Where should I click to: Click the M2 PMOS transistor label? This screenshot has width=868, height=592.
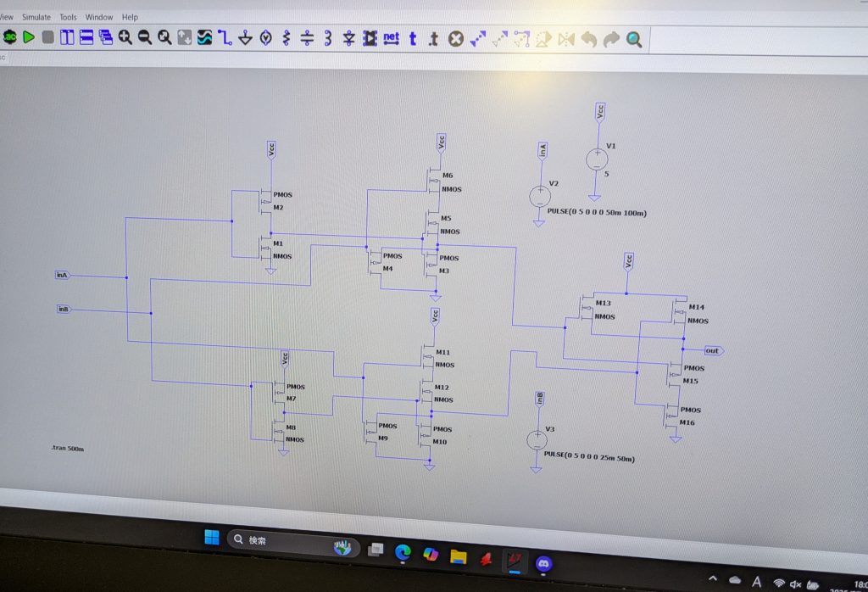click(x=278, y=207)
